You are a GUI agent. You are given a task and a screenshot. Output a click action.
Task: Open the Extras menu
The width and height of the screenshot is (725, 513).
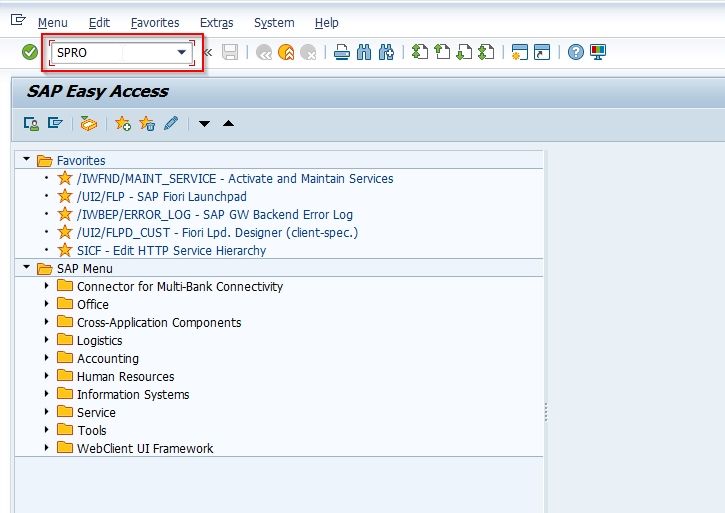click(x=216, y=23)
